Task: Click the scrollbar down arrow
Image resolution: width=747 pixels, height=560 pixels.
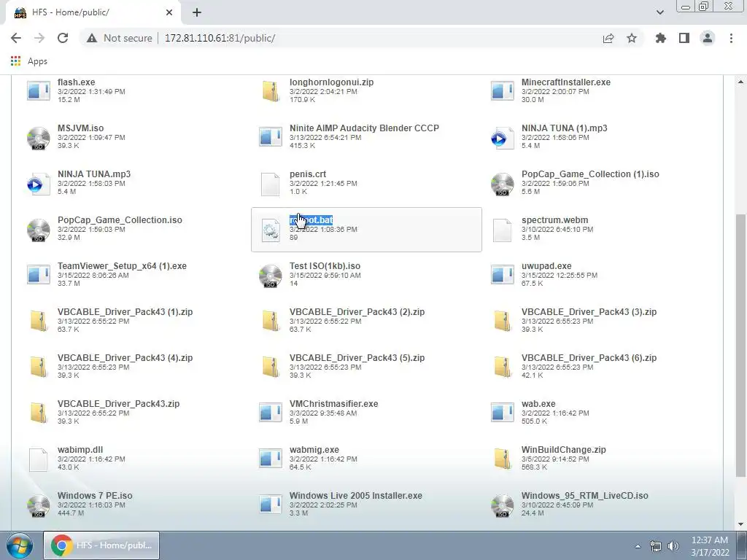Action: [740, 525]
